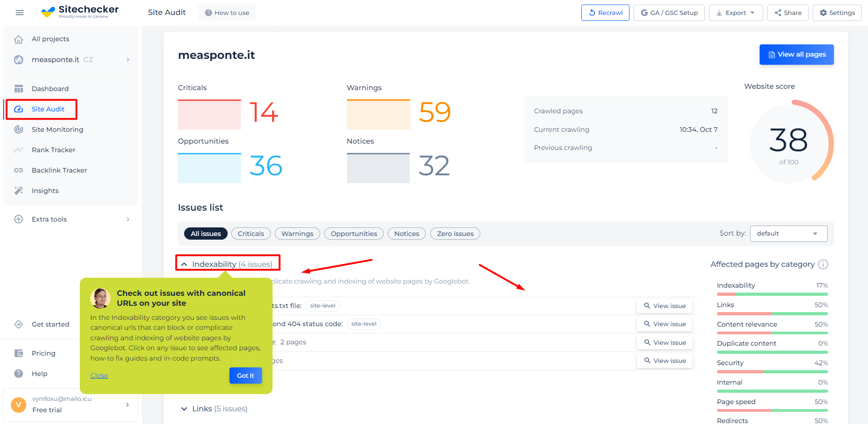The image size is (868, 424).
Task: Show the Zero issues filter
Action: 455,234
